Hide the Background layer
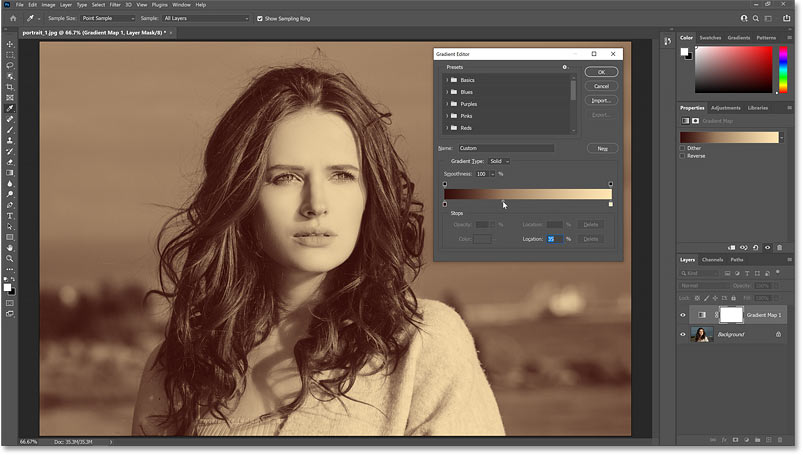This screenshot has height=455, width=803. [x=683, y=335]
